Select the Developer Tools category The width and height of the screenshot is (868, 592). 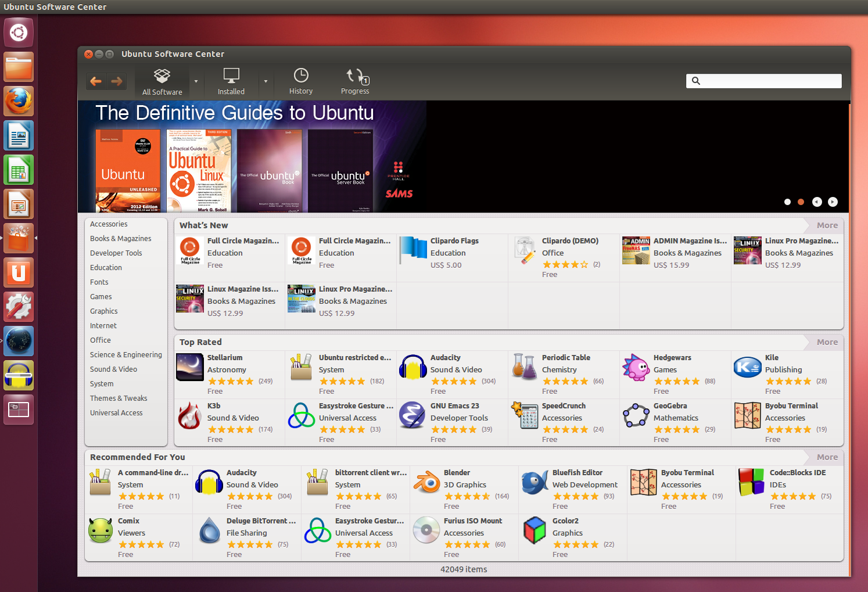tap(116, 253)
